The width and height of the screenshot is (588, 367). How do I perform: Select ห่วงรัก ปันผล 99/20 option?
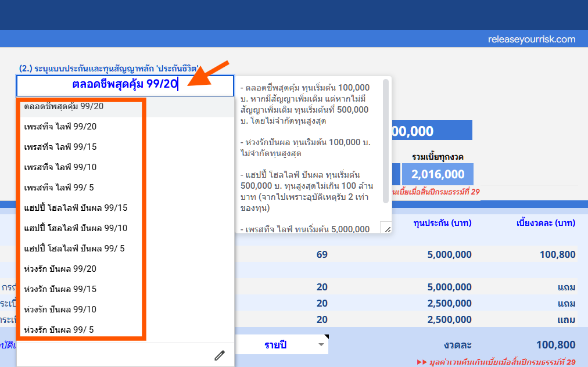[x=60, y=269]
